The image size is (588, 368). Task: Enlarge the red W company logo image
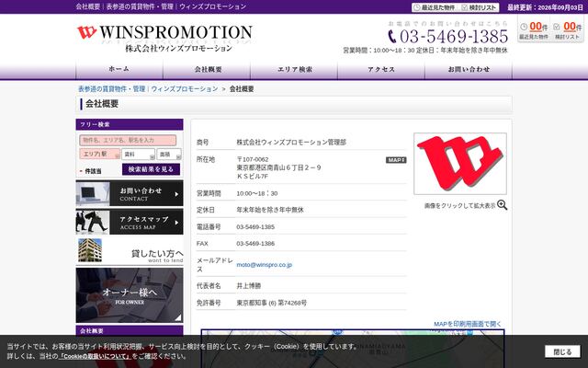(x=460, y=164)
